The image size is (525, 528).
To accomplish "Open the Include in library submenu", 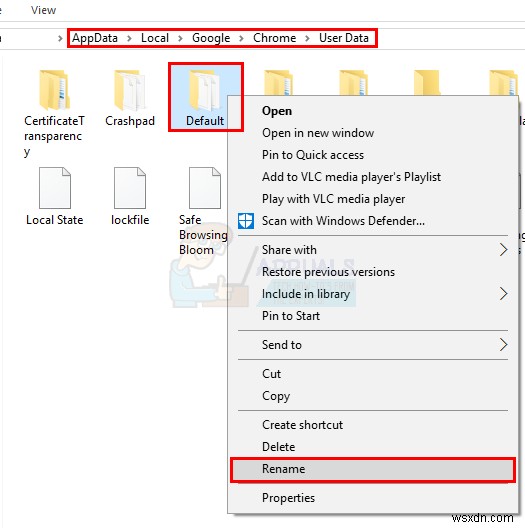I will click(373, 294).
